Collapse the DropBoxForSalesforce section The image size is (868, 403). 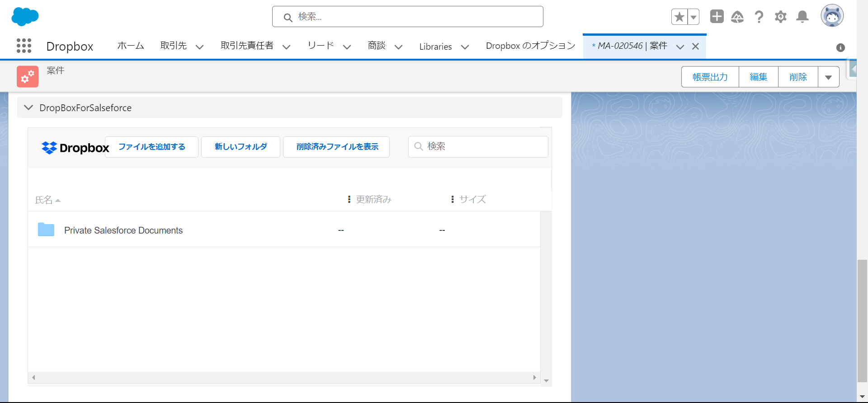point(28,108)
